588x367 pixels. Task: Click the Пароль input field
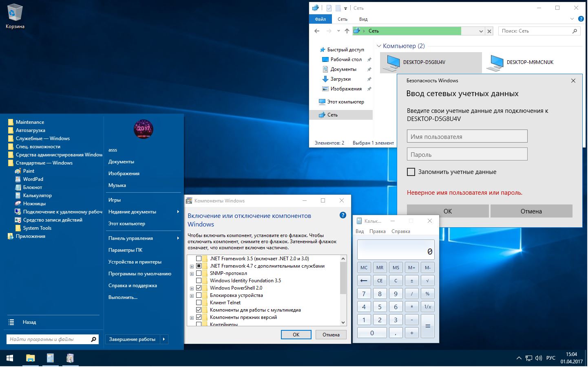coord(467,154)
